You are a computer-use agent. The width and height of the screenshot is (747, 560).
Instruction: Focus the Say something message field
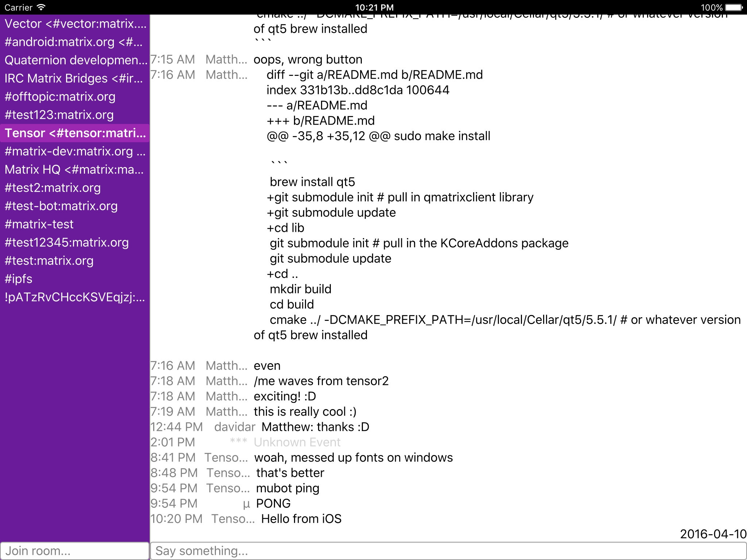[x=448, y=551]
